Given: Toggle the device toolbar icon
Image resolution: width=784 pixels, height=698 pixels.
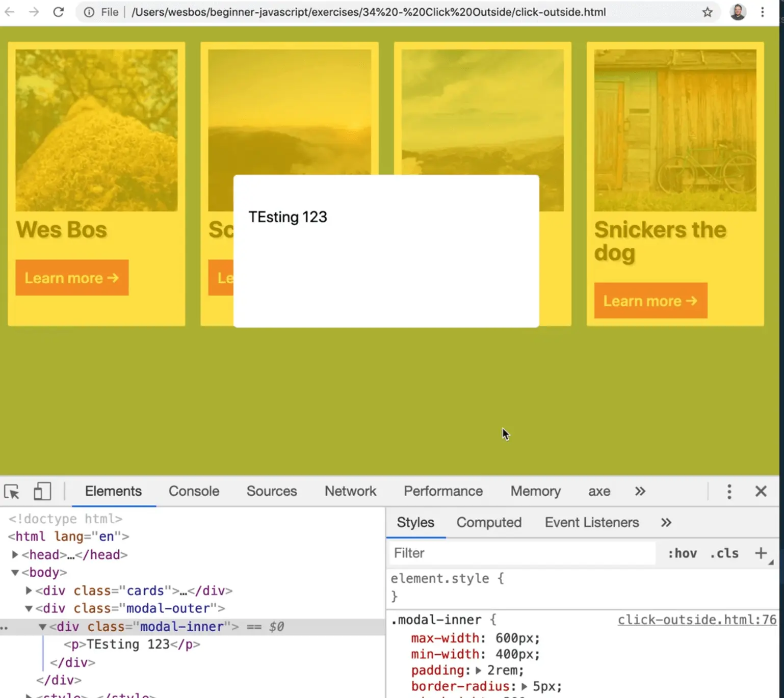Looking at the screenshot, I should tap(42, 492).
